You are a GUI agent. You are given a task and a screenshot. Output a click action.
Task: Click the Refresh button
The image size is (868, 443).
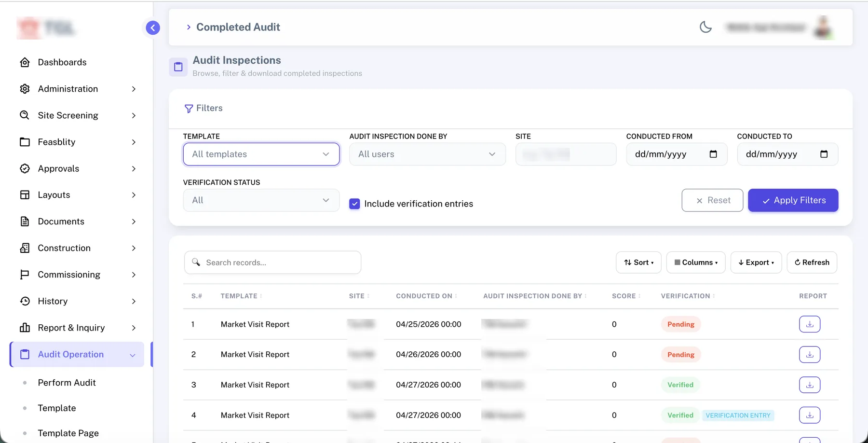[x=812, y=263]
